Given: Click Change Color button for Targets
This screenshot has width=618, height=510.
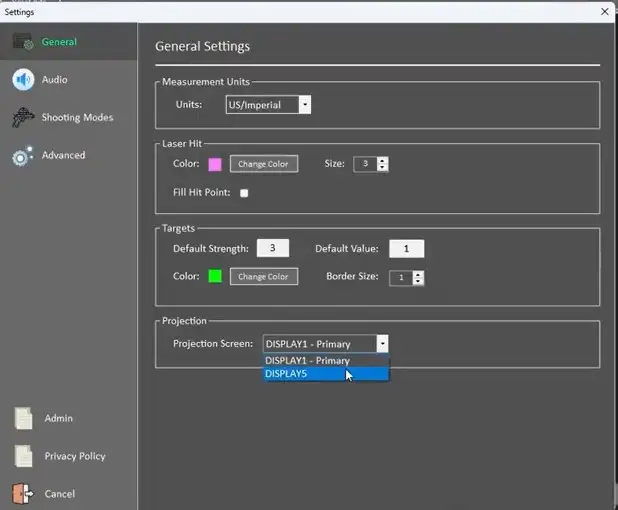Looking at the screenshot, I should (263, 277).
